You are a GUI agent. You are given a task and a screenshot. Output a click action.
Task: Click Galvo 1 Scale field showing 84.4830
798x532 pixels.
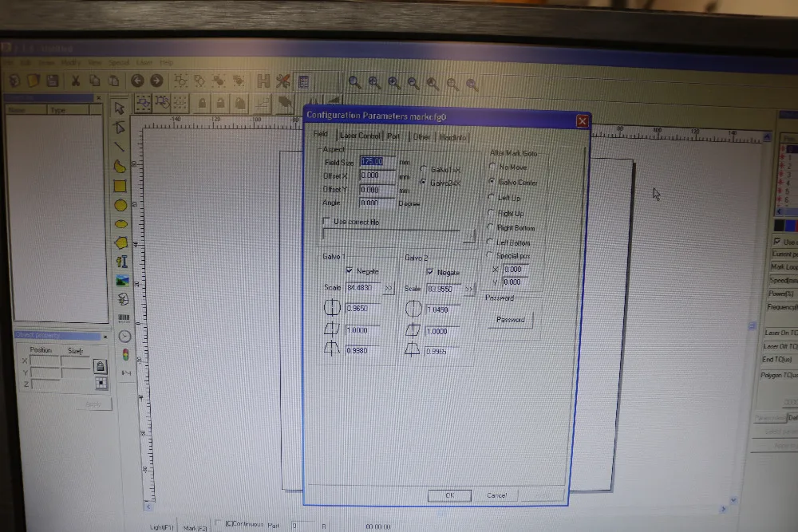pos(363,287)
